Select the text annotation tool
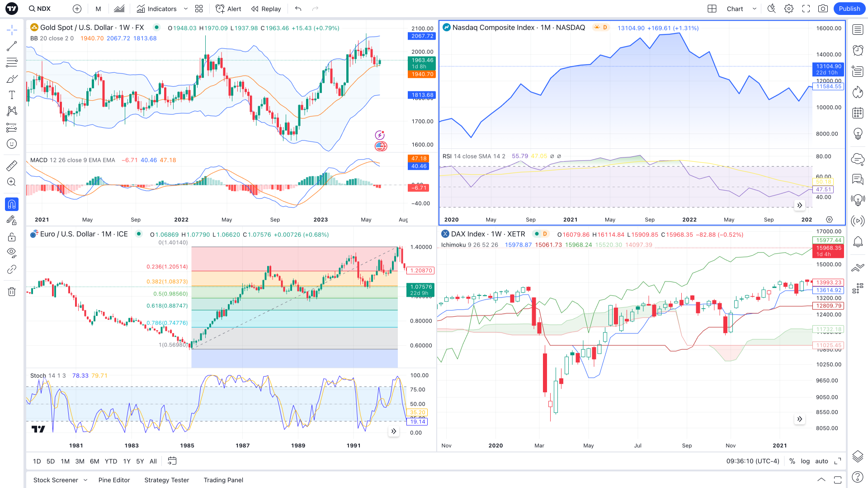Image resolution: width=868 pixels, height=488 pixels. click(x=12, y=95)
